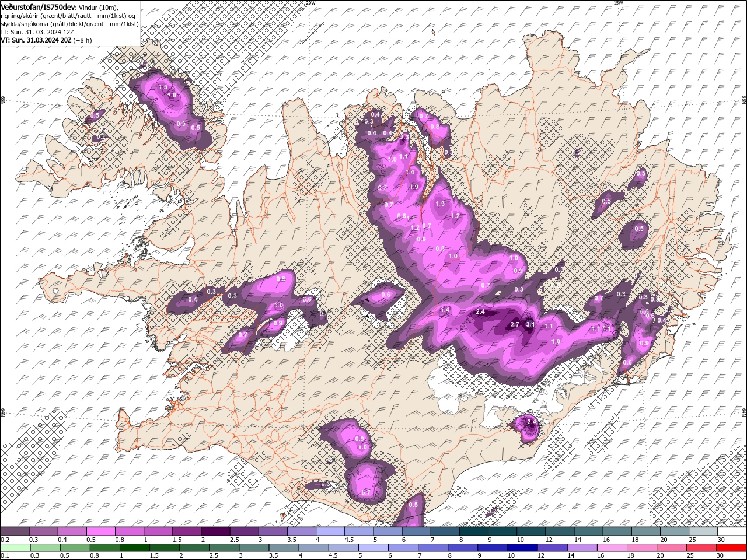Image resolution: width=747 pixels, height=560 pixels.
Task: Select the pale green 0.1 rain swatch
Action: tap(15, 547)
